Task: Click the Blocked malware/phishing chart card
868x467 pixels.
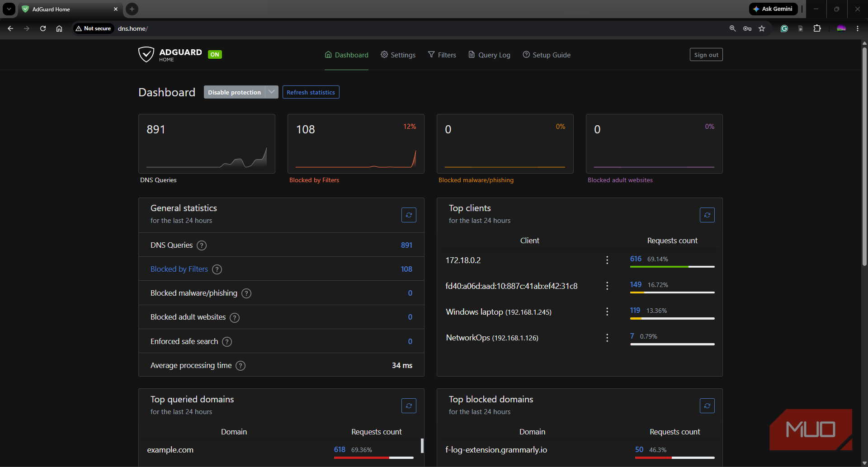Action: tap(505, 144)
